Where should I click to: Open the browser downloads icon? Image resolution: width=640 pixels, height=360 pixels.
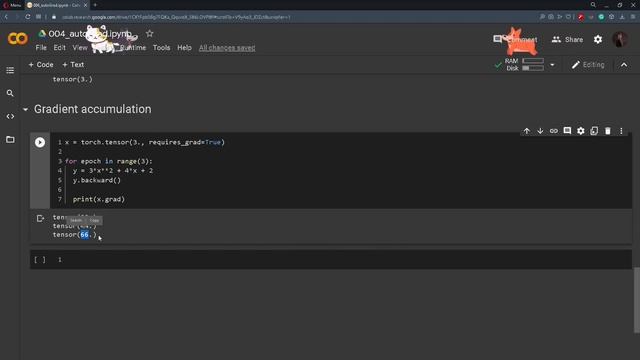(622, 17)
